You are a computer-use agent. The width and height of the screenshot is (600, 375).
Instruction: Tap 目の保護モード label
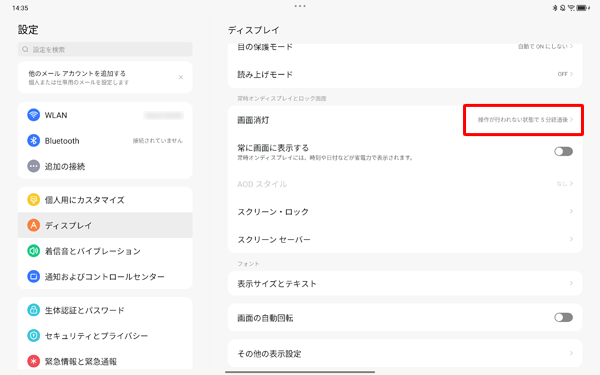[265, 47]
